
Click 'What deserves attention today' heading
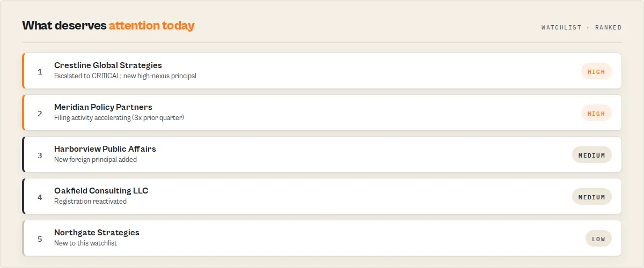tap(108, 25)
